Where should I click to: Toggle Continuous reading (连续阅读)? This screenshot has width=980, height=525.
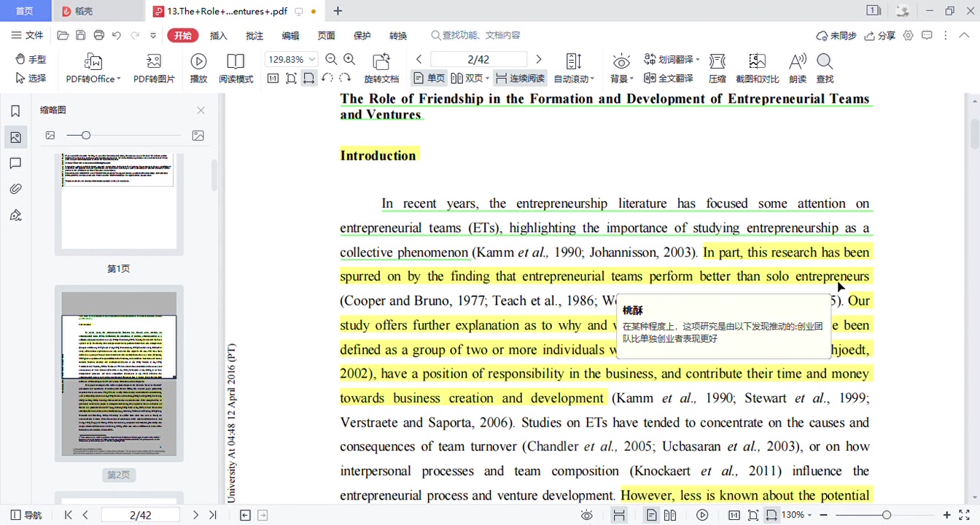pos(519,78)
